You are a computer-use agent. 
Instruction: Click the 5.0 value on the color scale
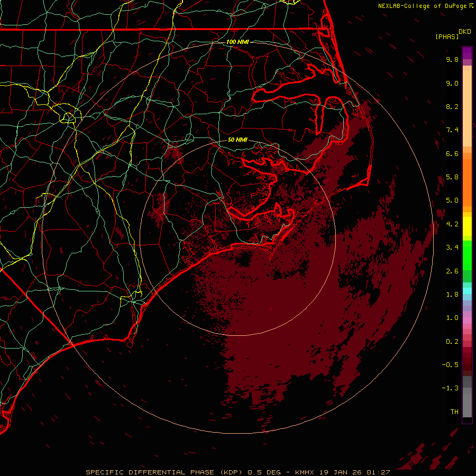point(452,200)
